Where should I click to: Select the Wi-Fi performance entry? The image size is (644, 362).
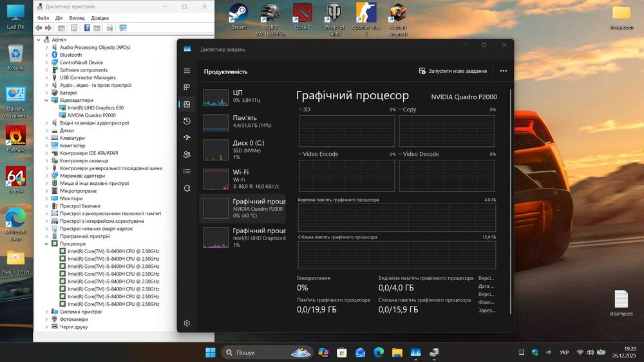(x=242, y=179)
